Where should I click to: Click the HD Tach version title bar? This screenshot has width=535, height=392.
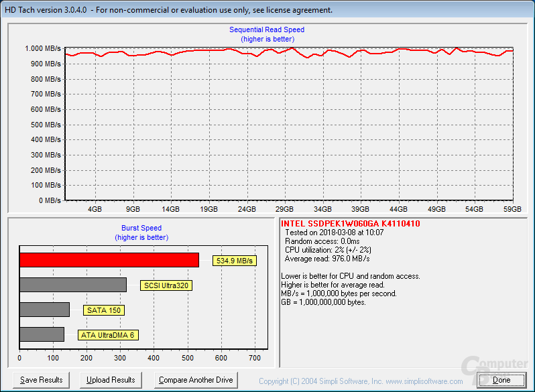pos(267,10)
